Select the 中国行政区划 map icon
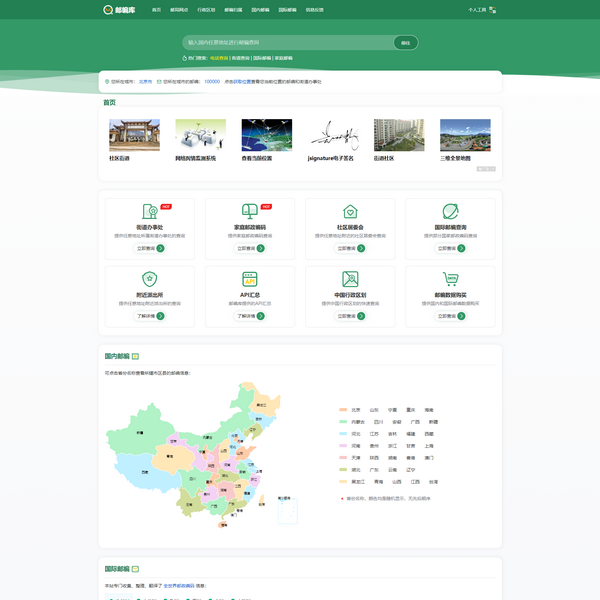The image size is (600, 600). coord(350,280)
